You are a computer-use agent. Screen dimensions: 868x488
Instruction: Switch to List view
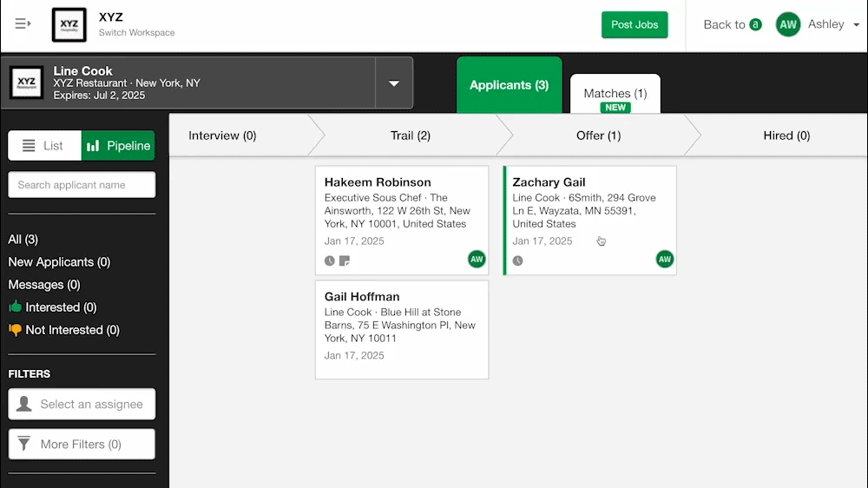[44, 146]
